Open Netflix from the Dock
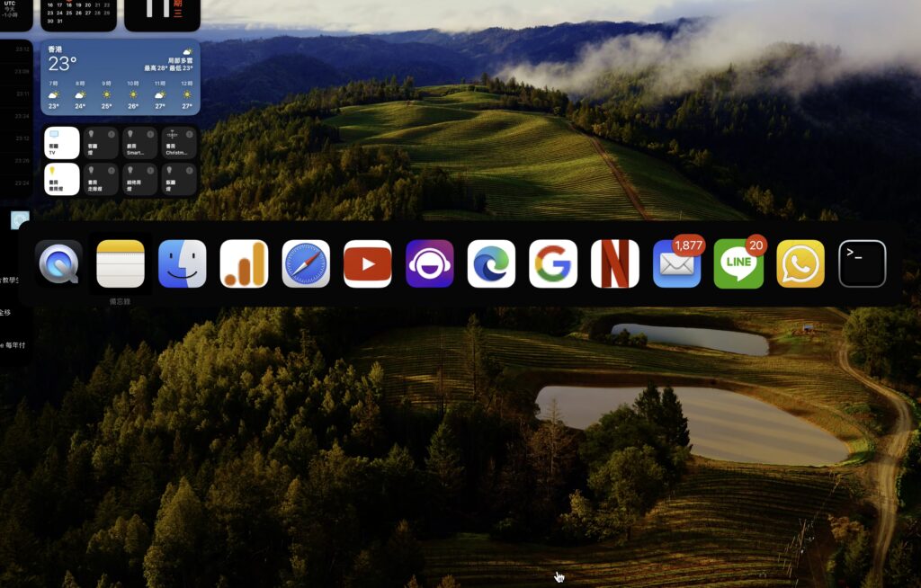This screenshot has width=921, height=588. [x=615, y=262]
